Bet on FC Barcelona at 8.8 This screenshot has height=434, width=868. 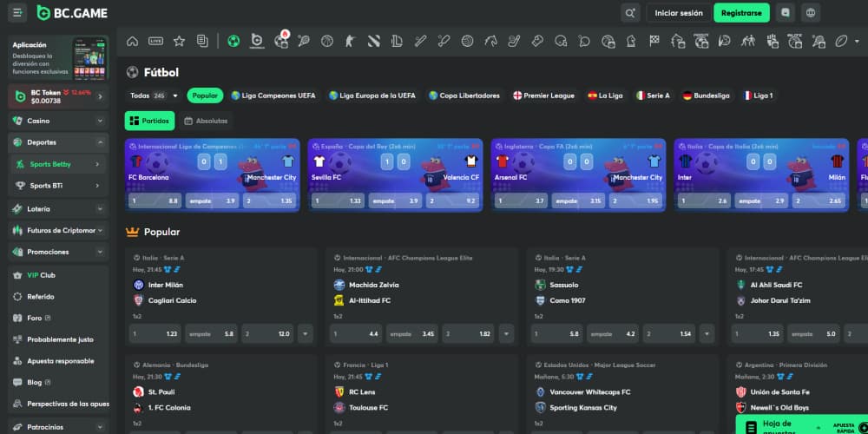[155, 201]
